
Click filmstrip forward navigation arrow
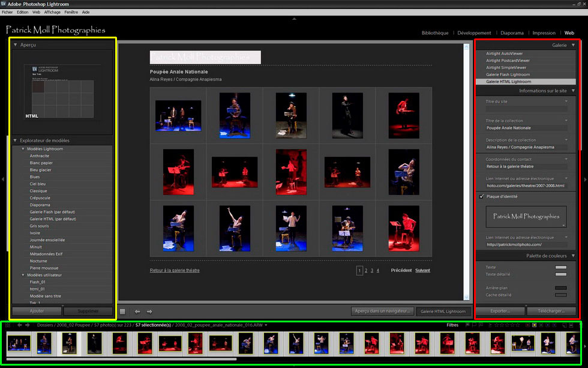coord(27,325)
